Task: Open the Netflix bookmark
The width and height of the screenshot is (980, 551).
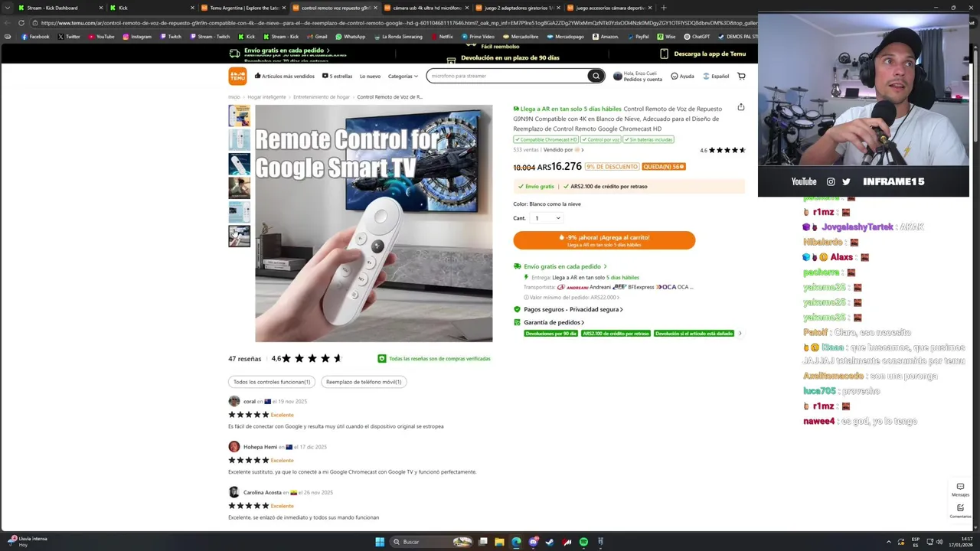Action: pos(442,36)
